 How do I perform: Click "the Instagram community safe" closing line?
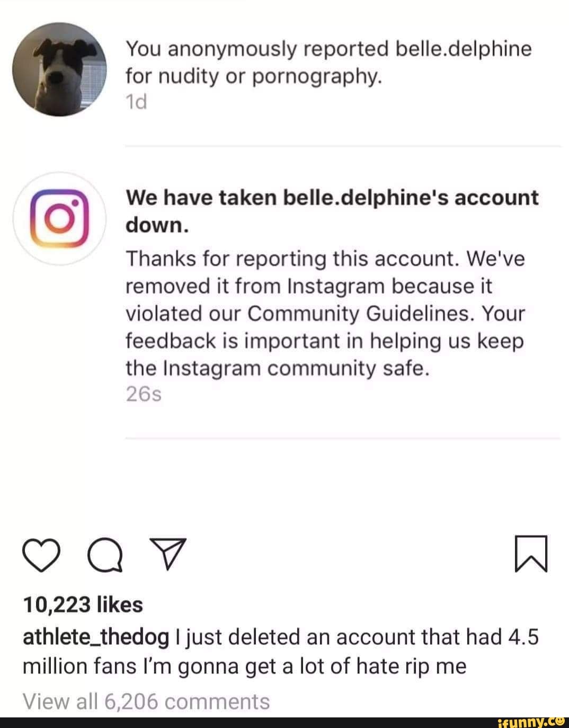pyautogui.click(x=275, y=367)
